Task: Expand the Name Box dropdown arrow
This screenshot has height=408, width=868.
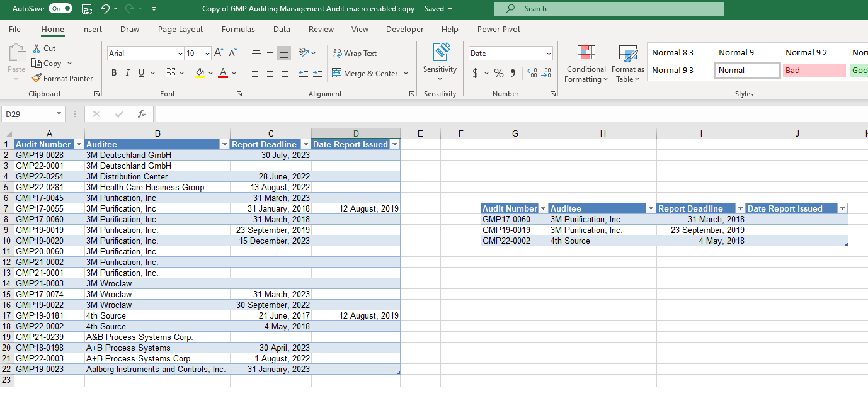Action: coord(59,114)
